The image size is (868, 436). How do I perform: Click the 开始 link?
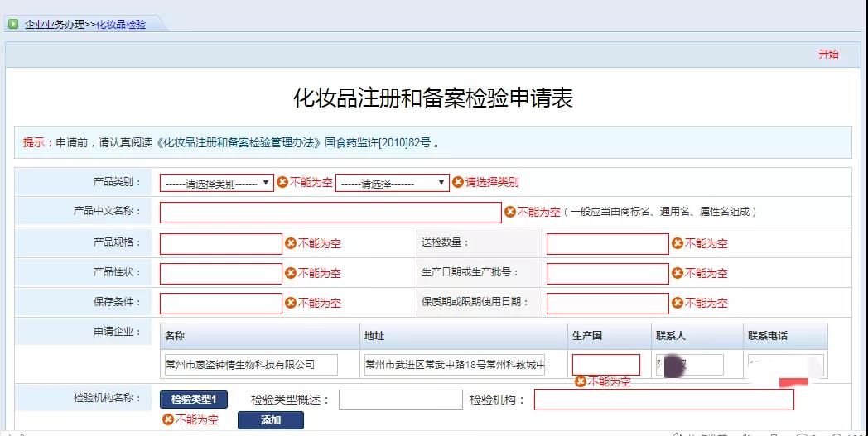829,55
